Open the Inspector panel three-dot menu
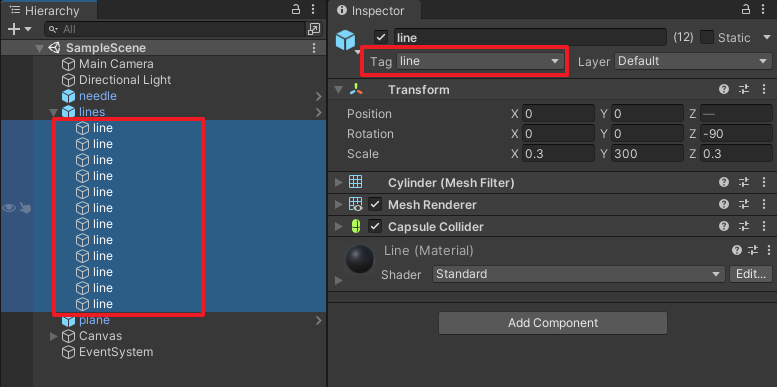Image resolution: width=777 pixels, height=387 pixels. pyautogui.click(x=763, y=9)
